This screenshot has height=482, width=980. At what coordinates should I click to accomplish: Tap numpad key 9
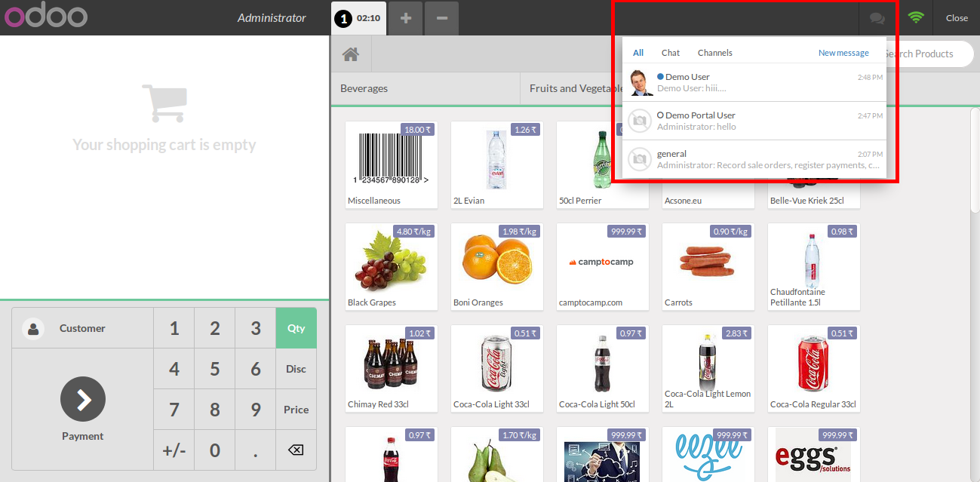pyautogui.click(x=256, y=410)
